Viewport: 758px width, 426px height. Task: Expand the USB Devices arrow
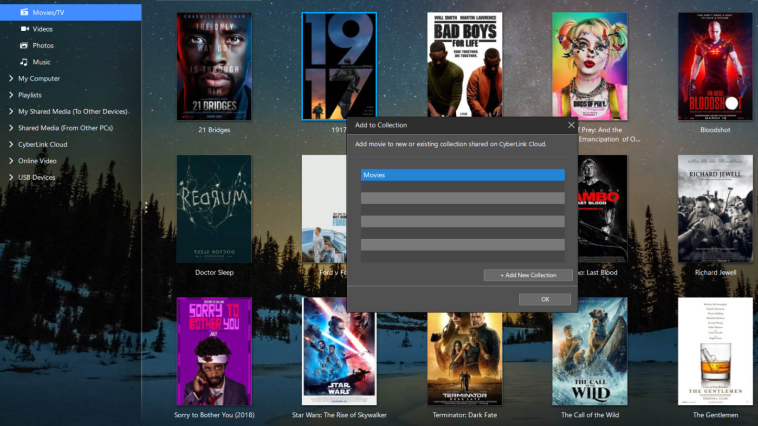pos(10,177)
